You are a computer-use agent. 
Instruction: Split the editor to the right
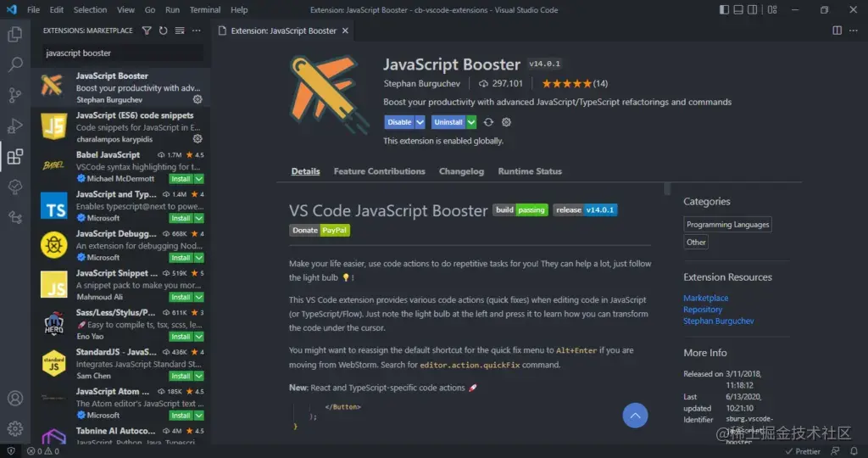coord(837,31)
